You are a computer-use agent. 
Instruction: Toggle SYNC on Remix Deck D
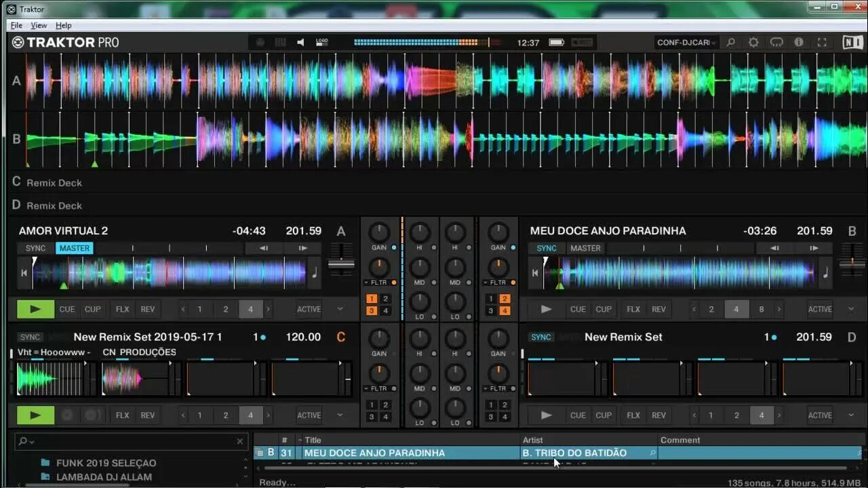coord(541,337)
